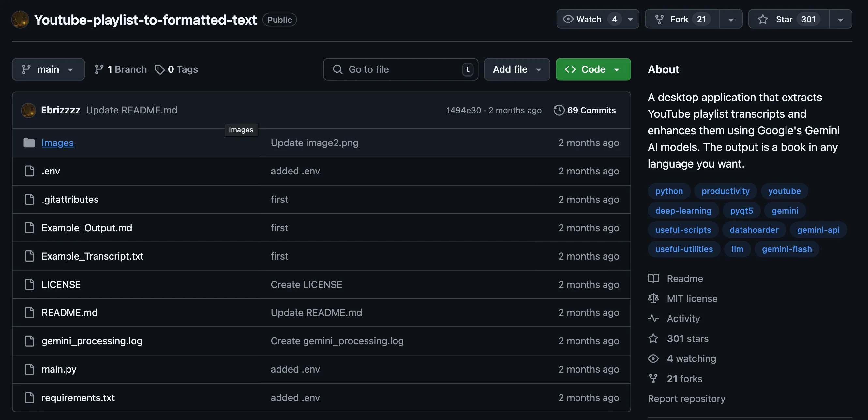Click the pulse icon beside Activity
Image resolution: width=868 pixels, height=420 pixels.
(x=653, y=319)
